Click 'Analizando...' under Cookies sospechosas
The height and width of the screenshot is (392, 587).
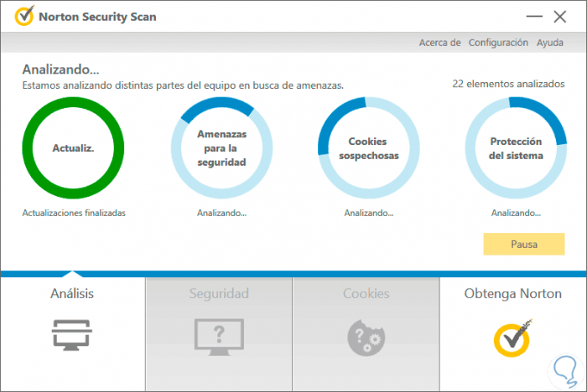(x=369, y=213)
